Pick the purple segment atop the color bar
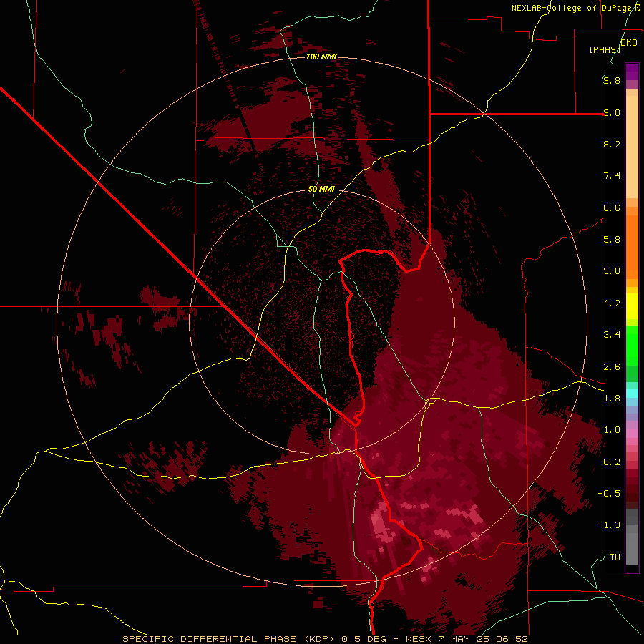The width and height of the screenshot is (644, 644). pos(632,72)
